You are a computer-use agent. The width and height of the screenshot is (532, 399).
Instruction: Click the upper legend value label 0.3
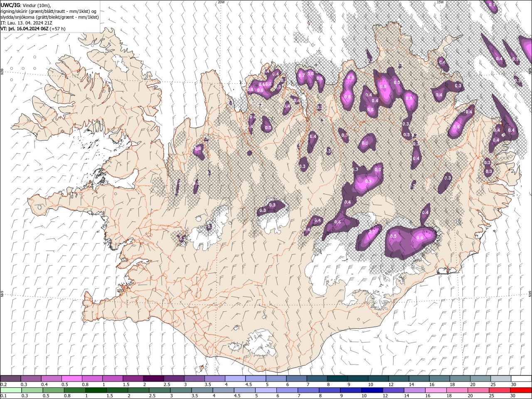(x=25, y=384)
